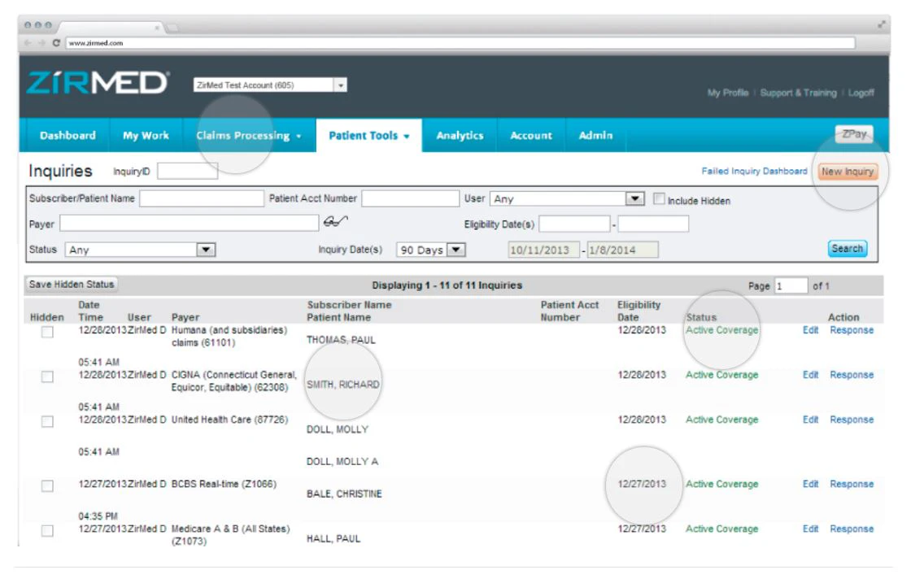Check Hidden box for BALE, CHRISTINE row

[x=47, y=486]
